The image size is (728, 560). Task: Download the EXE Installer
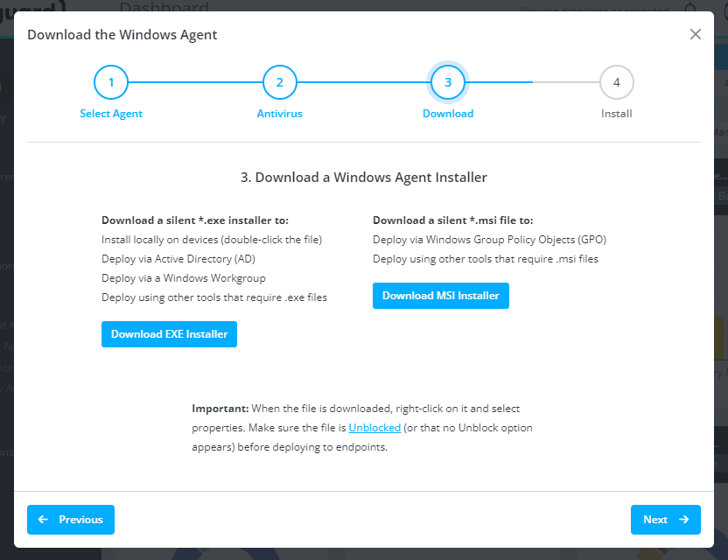(x=169, y=334)
